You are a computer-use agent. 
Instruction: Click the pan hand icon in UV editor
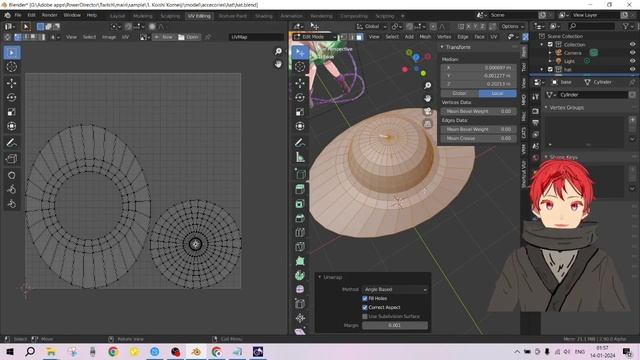[x=278, y=64]
